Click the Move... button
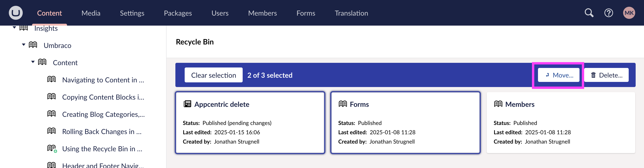This screenshot has width=644, height=168. (x=558, y=75)
